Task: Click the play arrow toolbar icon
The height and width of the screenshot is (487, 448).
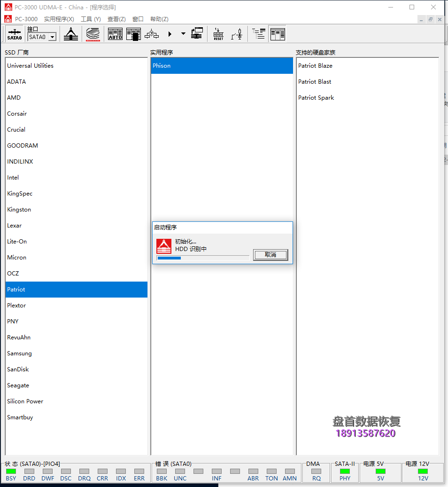Action: tap(170, 34)
